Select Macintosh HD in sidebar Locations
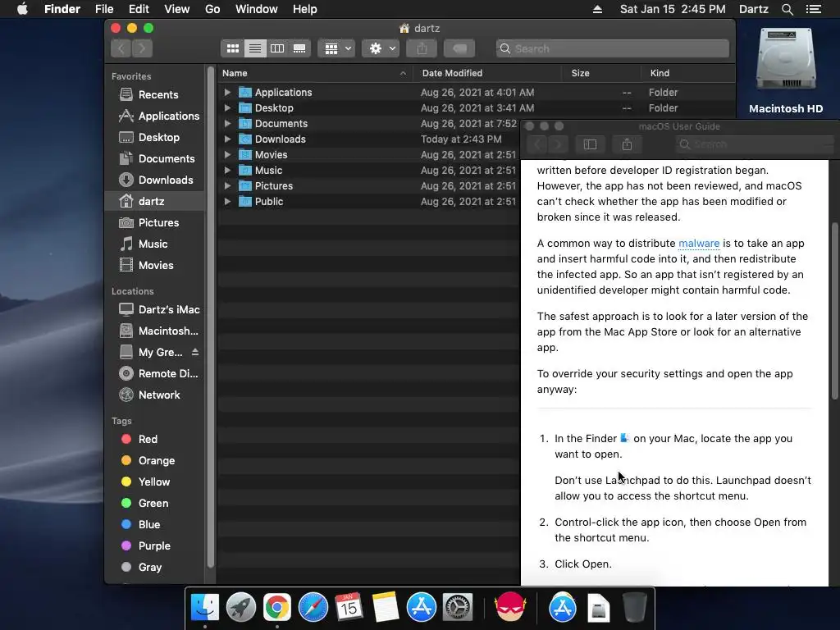This screenshot has width=840, height=630. [x=155, y=331]
